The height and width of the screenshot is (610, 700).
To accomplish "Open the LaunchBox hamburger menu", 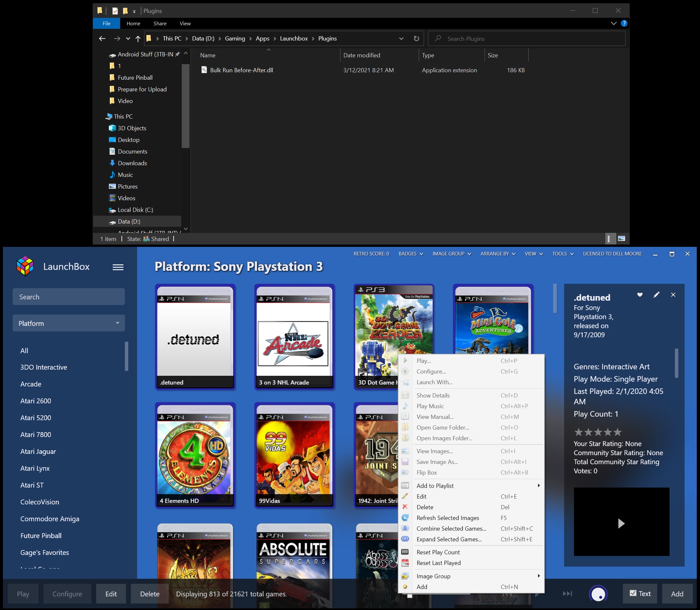I will tap(118, 267).
